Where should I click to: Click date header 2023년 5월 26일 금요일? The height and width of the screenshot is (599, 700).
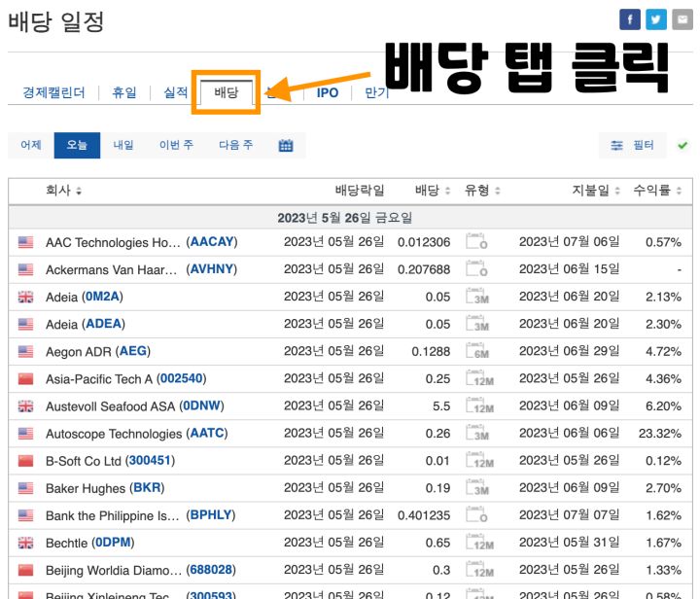pos(344,218)
